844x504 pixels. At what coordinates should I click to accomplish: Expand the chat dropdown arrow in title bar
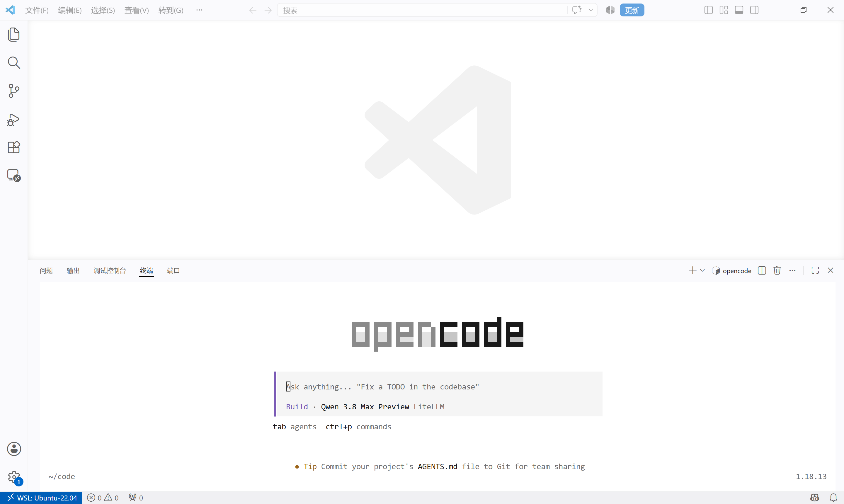pyautogui.click(x=591, y=10)
